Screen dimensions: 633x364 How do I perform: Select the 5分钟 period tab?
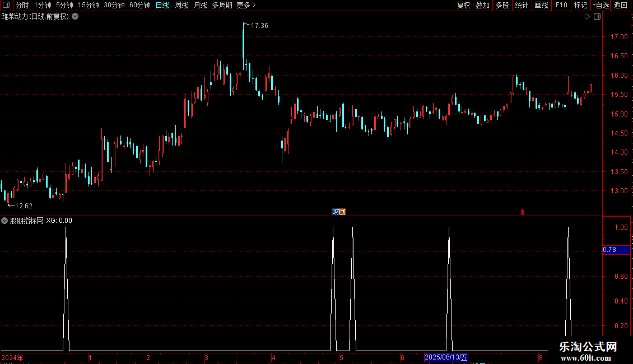(x=64, y=5)
